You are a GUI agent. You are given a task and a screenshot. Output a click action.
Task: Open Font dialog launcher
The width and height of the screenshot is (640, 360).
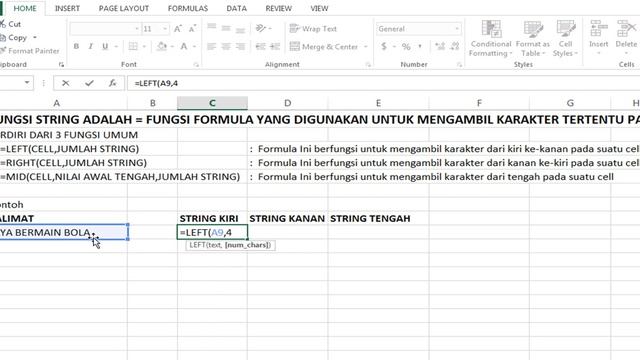[x=196, y=64]
